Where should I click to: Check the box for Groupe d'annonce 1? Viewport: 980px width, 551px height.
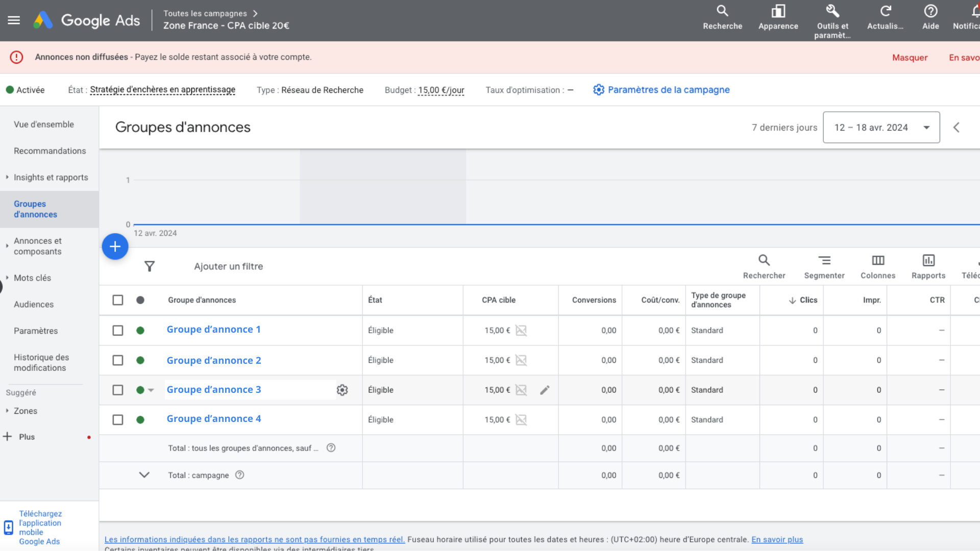(118, 331)
